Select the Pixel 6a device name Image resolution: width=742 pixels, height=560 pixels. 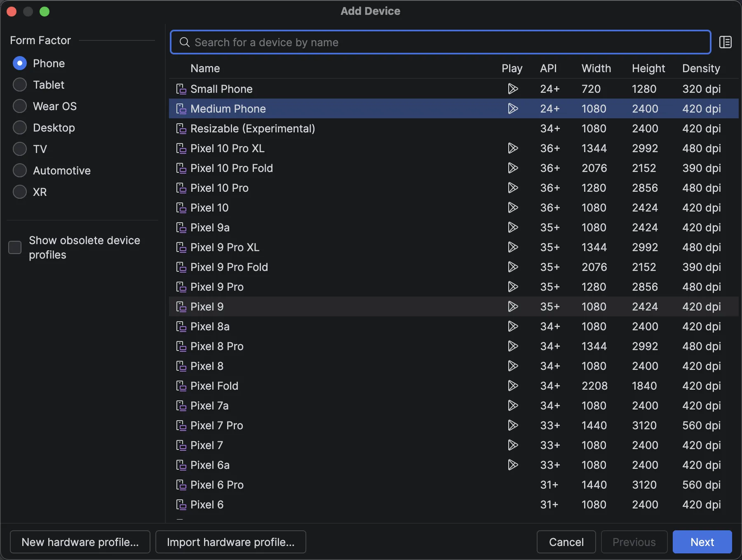point(210,465)
